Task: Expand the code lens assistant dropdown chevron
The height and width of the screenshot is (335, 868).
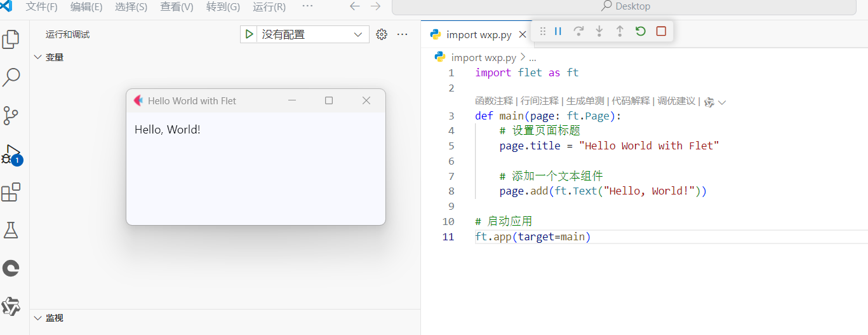Action: click(x=722, y=102)
